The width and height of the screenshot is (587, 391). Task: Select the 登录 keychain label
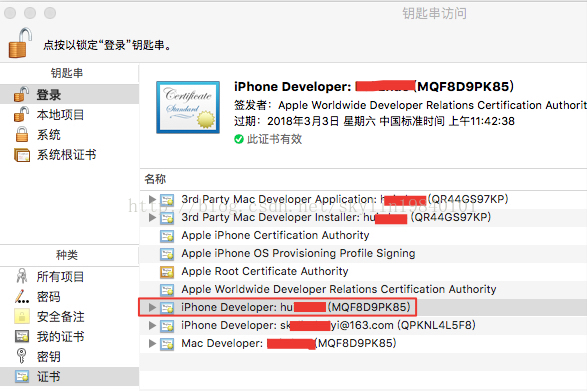[48, 94]
